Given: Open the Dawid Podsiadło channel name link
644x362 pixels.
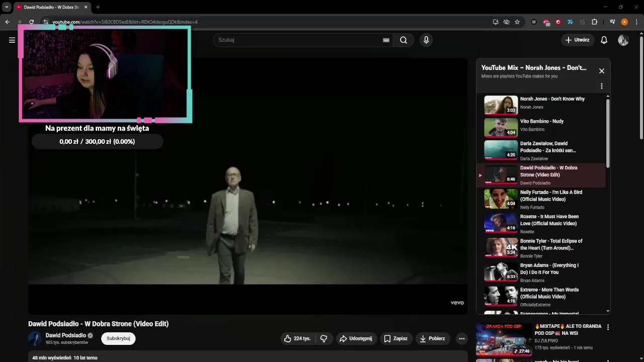Looking at the screenshot, I should (65, 335).
